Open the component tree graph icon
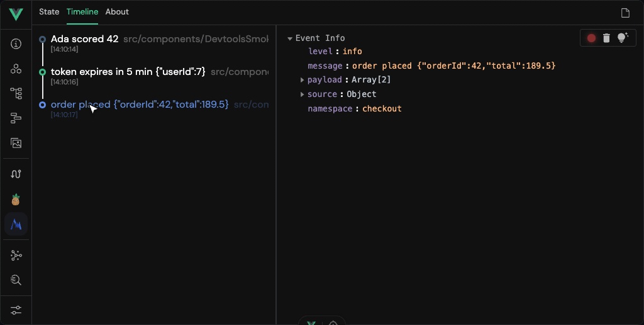Viewport: 644px width, 325px height. point(16,94)
